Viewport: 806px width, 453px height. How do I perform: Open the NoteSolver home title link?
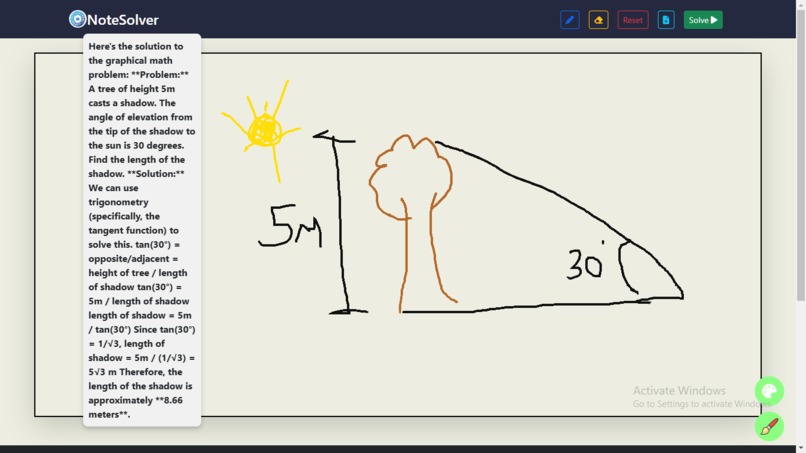[x=122, y=20]
